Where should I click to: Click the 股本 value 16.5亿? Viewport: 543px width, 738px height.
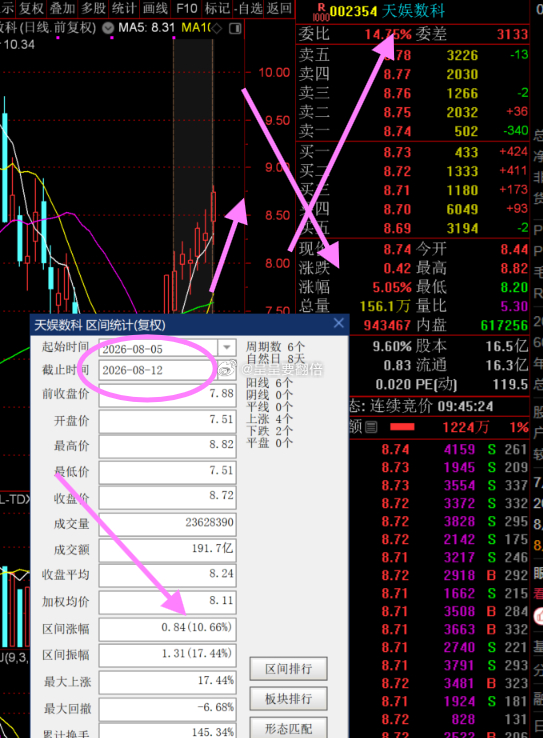pyautogui.click(x=507, y=346)
